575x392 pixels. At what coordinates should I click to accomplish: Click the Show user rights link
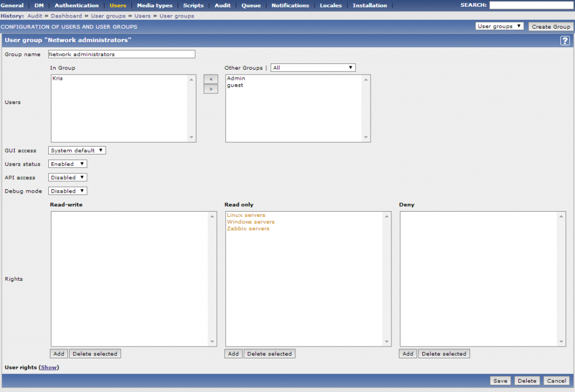pos(49,367)
